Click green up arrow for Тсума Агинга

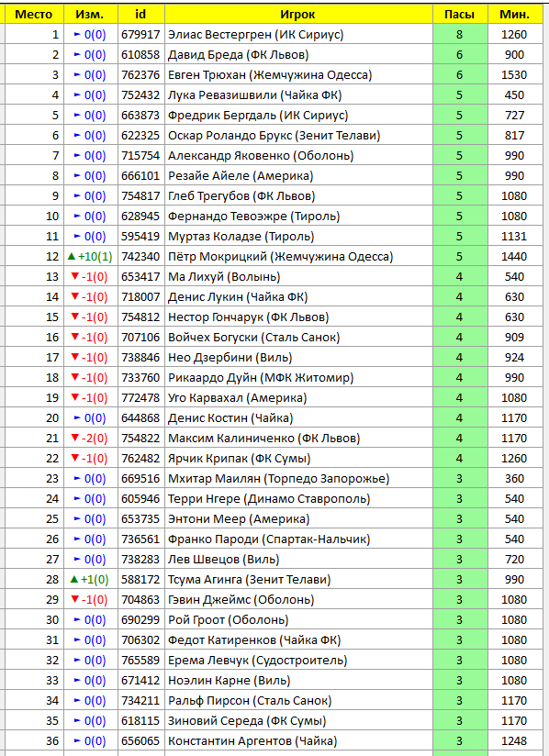click(x=73, y=579)
